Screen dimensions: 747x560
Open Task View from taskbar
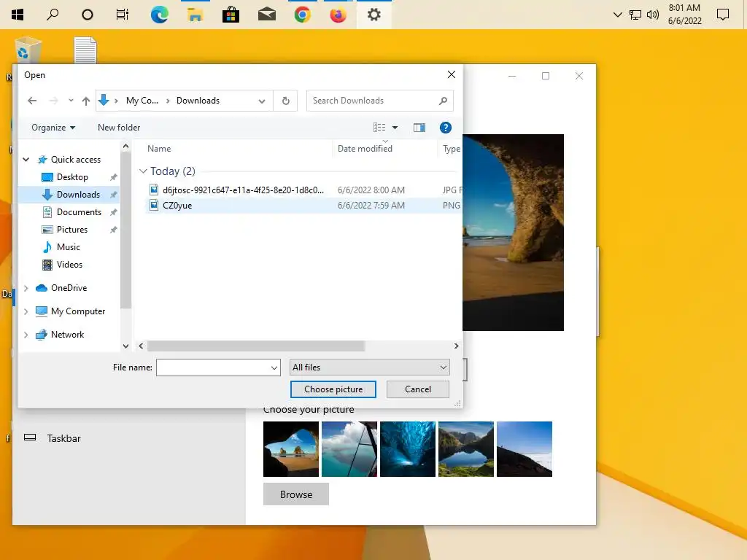pos(123,15)
